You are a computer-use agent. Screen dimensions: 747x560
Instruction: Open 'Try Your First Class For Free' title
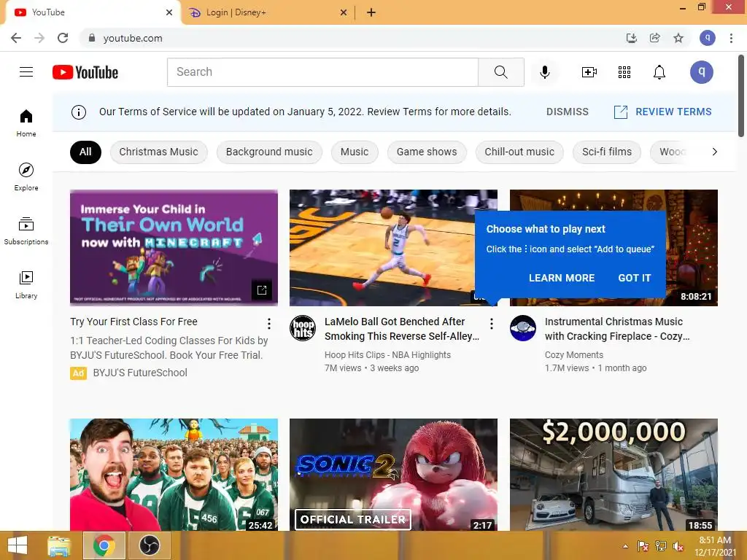pos(134,322)
